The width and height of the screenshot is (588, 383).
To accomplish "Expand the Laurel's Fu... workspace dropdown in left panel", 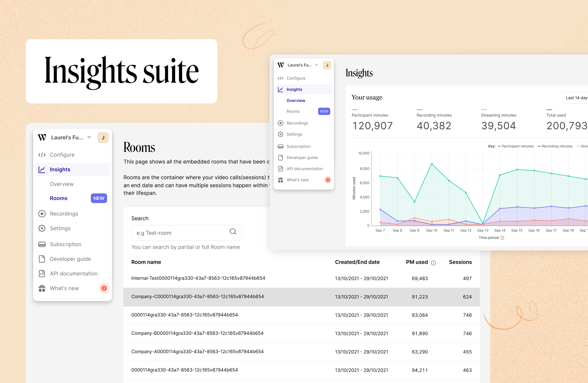I will [x=89, y=137].
